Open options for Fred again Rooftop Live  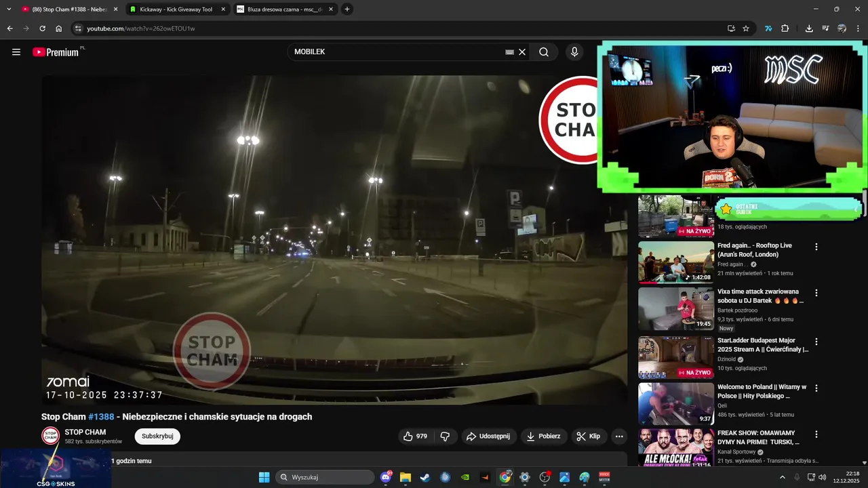[816, 247]
